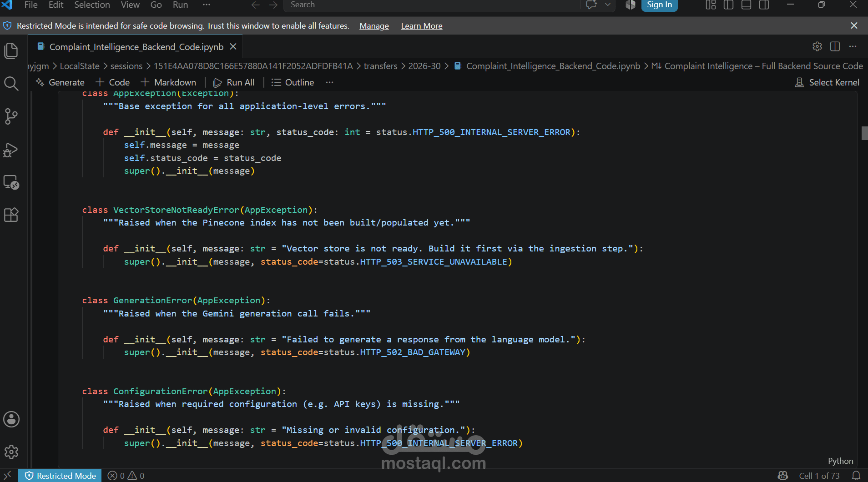Open the Manage gear in activity bar

11,452
